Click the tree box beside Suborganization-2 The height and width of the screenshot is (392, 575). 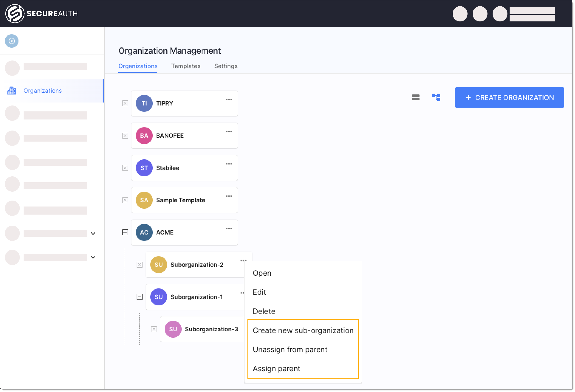click(x=140, y=265)
